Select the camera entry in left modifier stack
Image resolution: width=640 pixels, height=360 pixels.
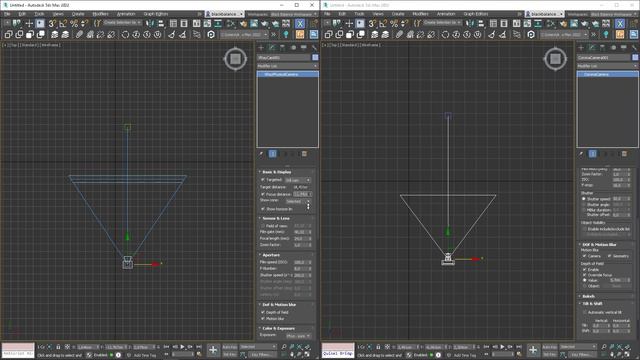(x=287, y=74)
